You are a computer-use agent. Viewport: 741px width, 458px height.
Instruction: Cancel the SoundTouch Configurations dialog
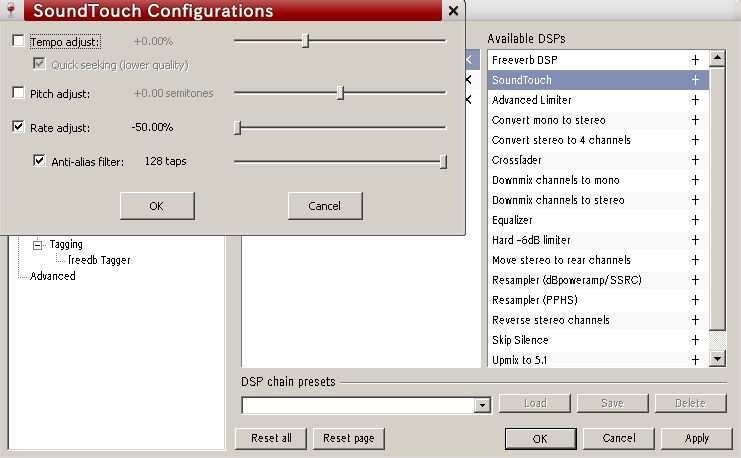pos(325,206)
